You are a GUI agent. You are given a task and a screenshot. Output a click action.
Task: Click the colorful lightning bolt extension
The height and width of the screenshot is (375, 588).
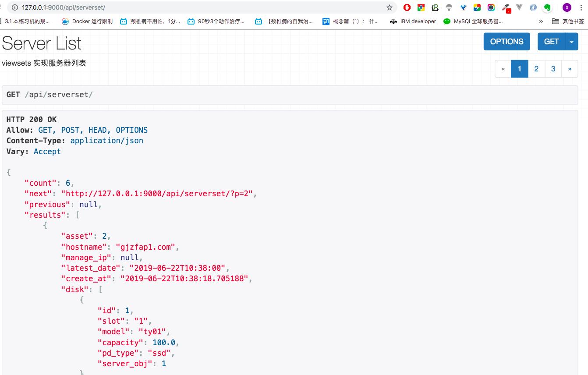coord(477,7)
